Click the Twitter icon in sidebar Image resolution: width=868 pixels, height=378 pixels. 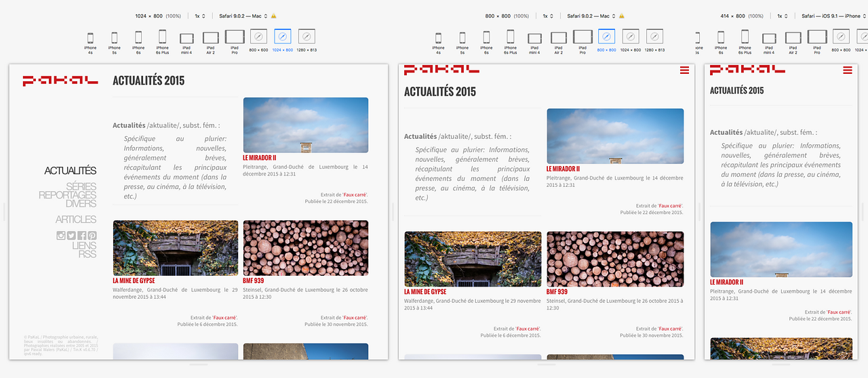(x=71, y=236)
